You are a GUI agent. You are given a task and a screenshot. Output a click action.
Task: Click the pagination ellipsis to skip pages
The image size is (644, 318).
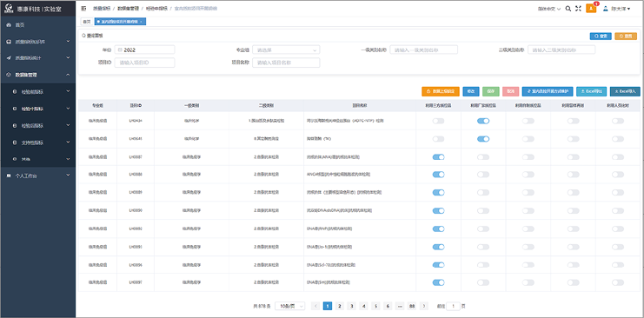400,306
